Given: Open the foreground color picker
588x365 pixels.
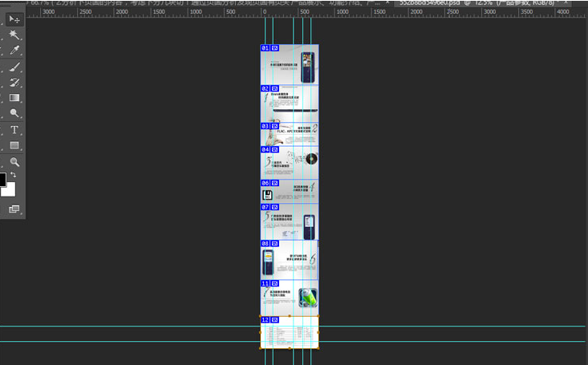Looking at the screenshot, I should (2, 180).
